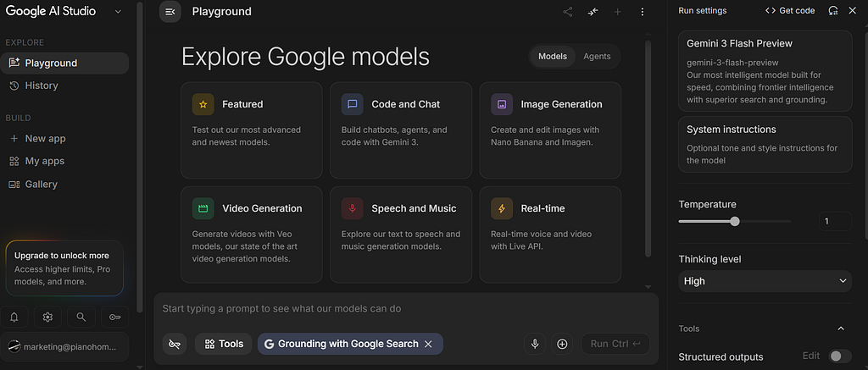Screen dimensions: 868x370
Task: Open the Video Generation card title
Action: [x=262, y=208]
